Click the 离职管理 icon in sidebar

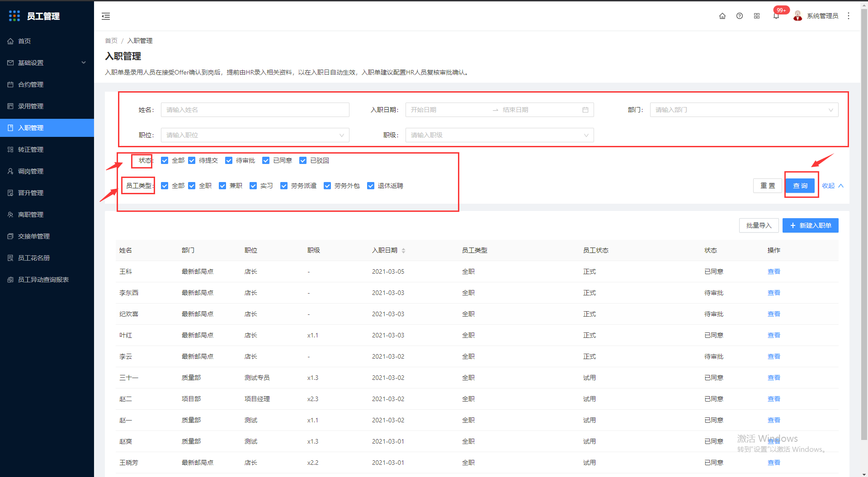pos(10,215)
